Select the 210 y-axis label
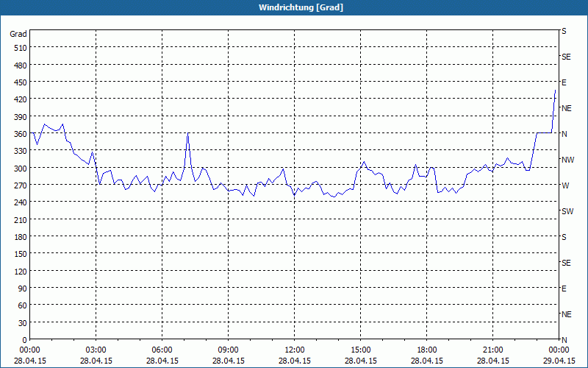The width and height of the screenshot is (588, 368). [x=21, y=219]
